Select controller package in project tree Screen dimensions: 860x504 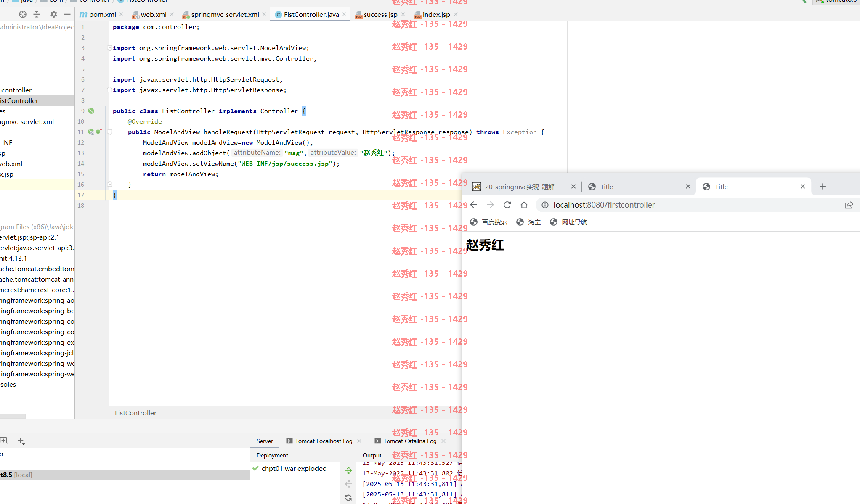coord(16,90)
